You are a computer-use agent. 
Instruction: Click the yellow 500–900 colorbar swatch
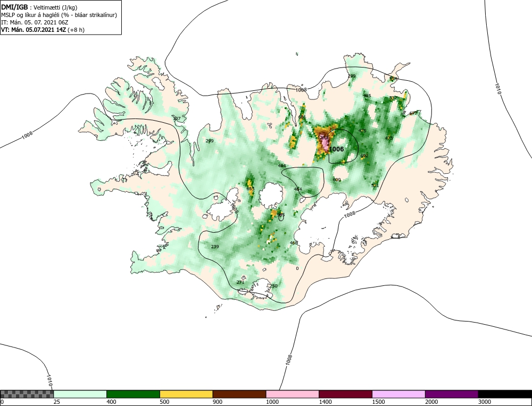[x=186, y=394]
